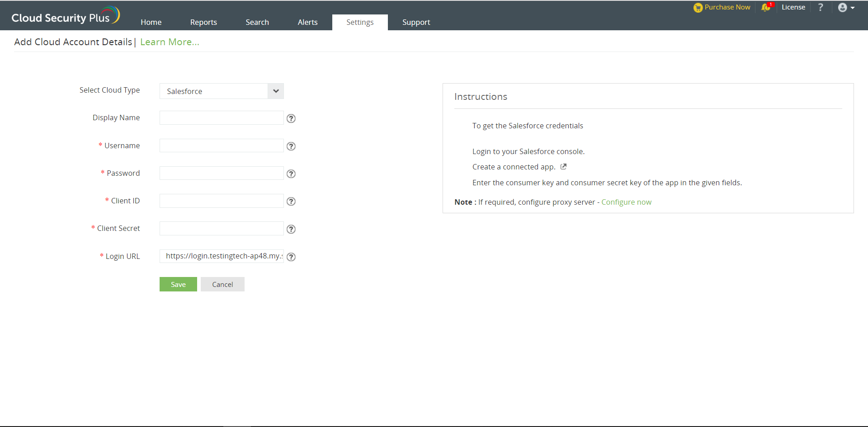Viewport: 868px width, 427px height.
Task: Focus the Client ID input field
Action: click(222, 201)
